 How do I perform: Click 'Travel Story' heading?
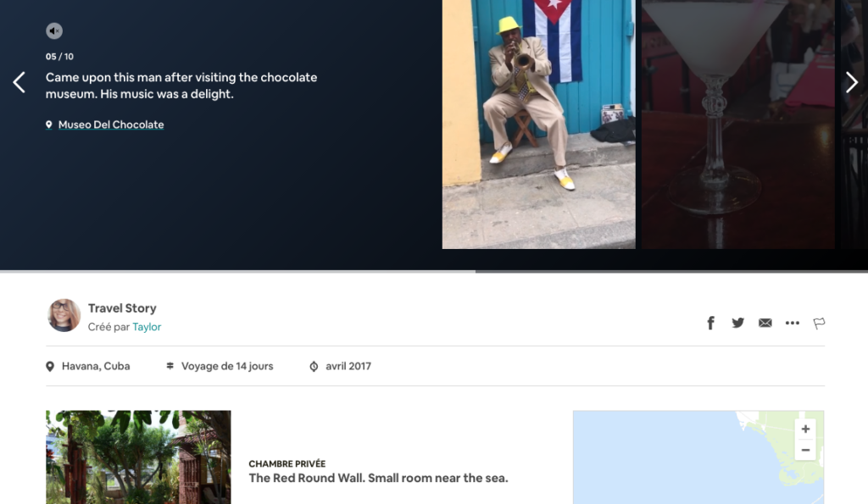point(122,308)
